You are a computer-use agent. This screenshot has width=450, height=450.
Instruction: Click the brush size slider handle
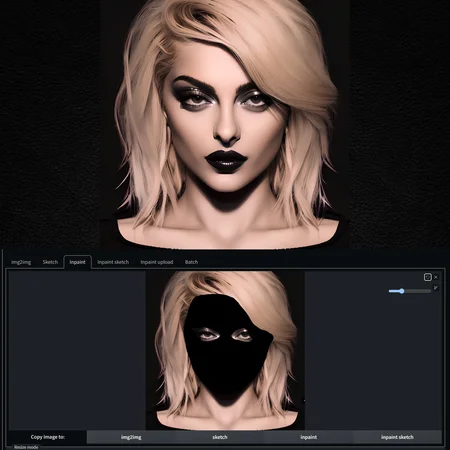click(x=402, y=291)
